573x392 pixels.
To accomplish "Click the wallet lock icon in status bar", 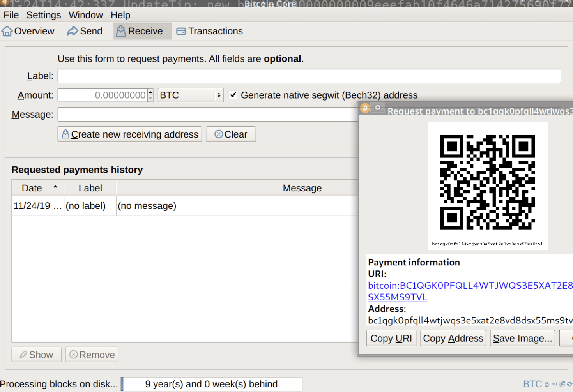I will point(547,384).
